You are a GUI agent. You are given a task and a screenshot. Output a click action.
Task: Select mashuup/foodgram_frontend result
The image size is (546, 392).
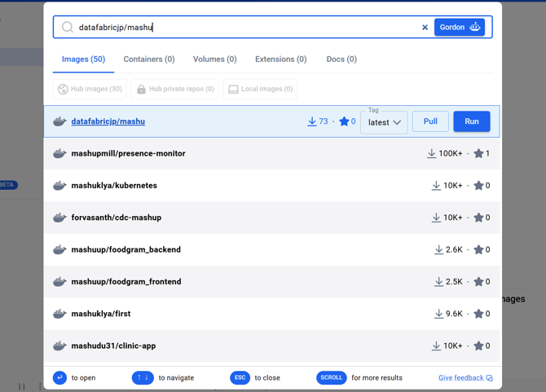tap(272, 282)
